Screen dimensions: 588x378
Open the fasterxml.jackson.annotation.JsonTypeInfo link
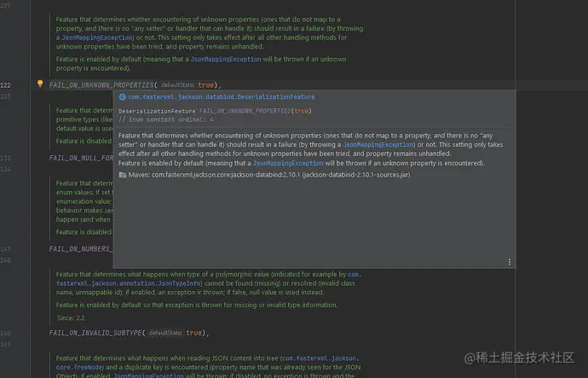pyautogui.click(x=129, y=283)
